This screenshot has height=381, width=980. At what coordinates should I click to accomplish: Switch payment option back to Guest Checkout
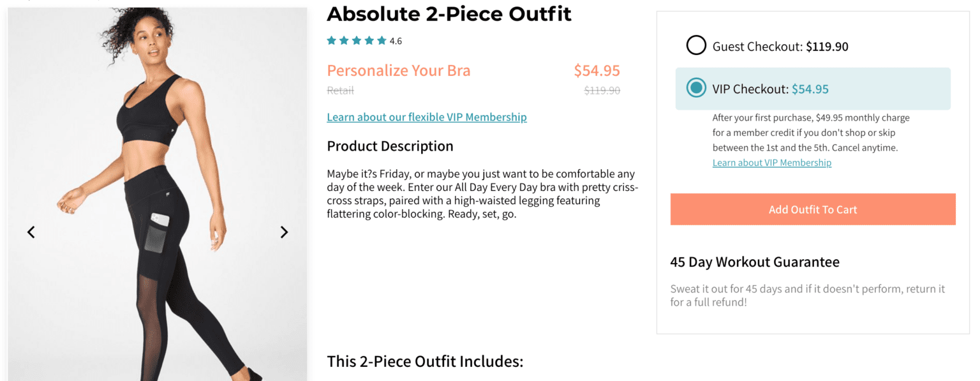pos(696,45)
